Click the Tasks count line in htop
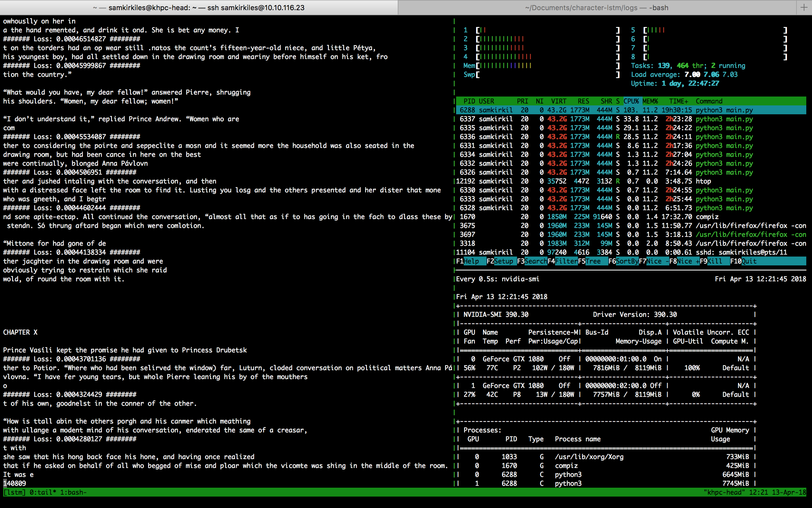Viewport: 812px width, 508px height. click(688, 66)
